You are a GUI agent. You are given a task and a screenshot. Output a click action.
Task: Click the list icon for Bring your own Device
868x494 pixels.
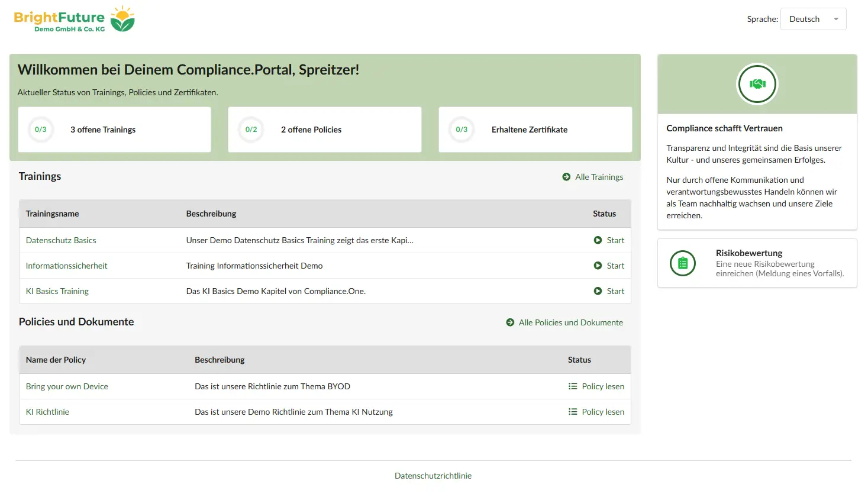[573, 386]
